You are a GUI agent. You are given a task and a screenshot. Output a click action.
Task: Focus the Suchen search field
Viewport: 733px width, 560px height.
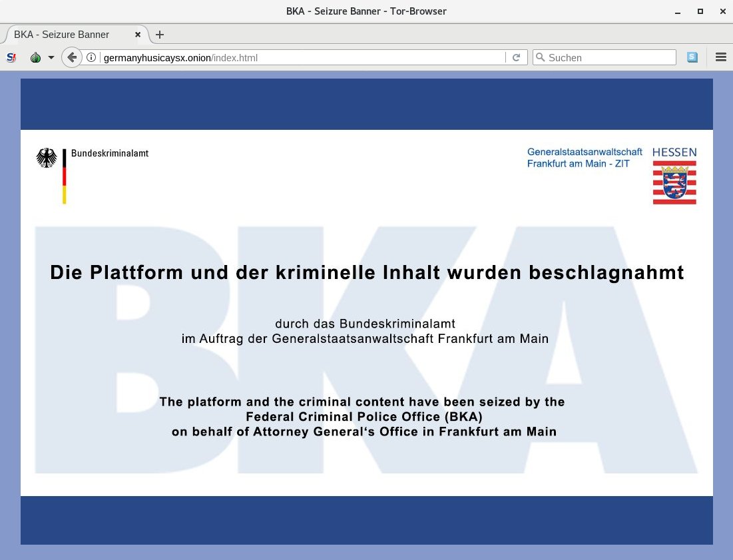point(605,57)
